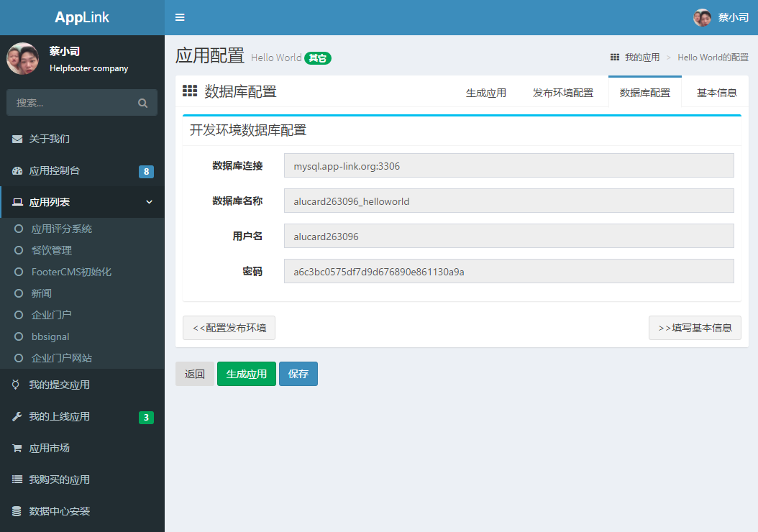Click the 数据库名称 field
This screenshot has width=758, height=532.
(x=509, y=201)
